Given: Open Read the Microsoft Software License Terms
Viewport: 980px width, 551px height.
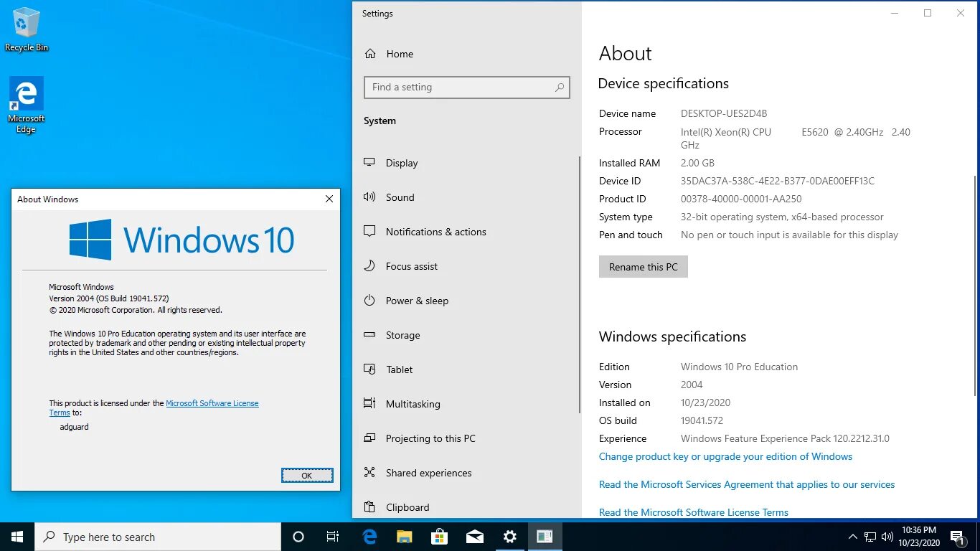Looking at the screenshot, I should coord(694,512).
